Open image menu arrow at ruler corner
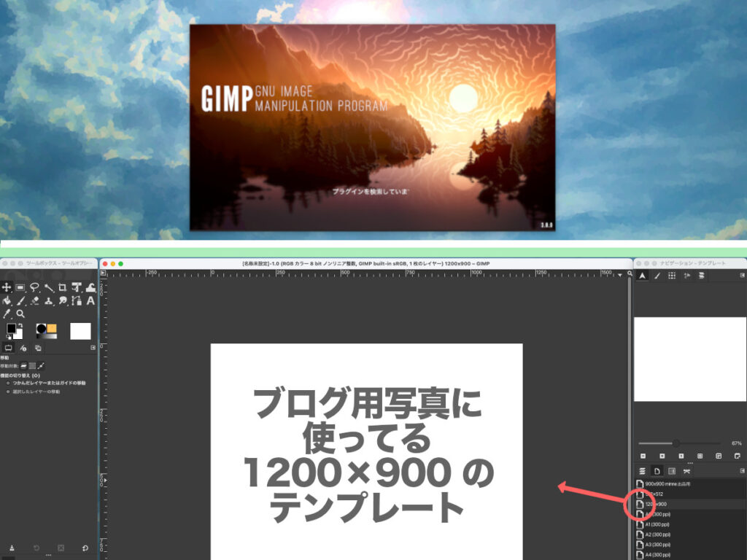Viewport: 747px width, 560px height. [103, 273]
